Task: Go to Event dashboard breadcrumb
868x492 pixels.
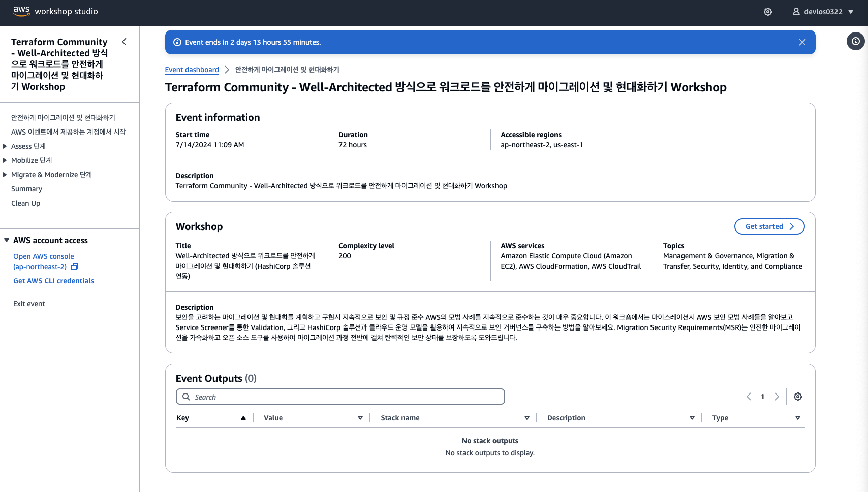Action: [192, 70]
